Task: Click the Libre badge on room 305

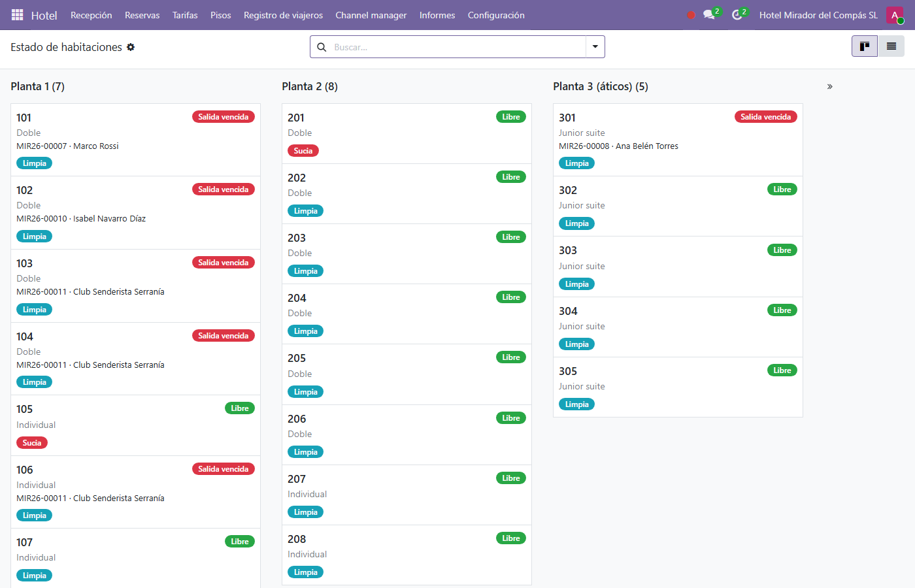Action: [x=782, y=370]
